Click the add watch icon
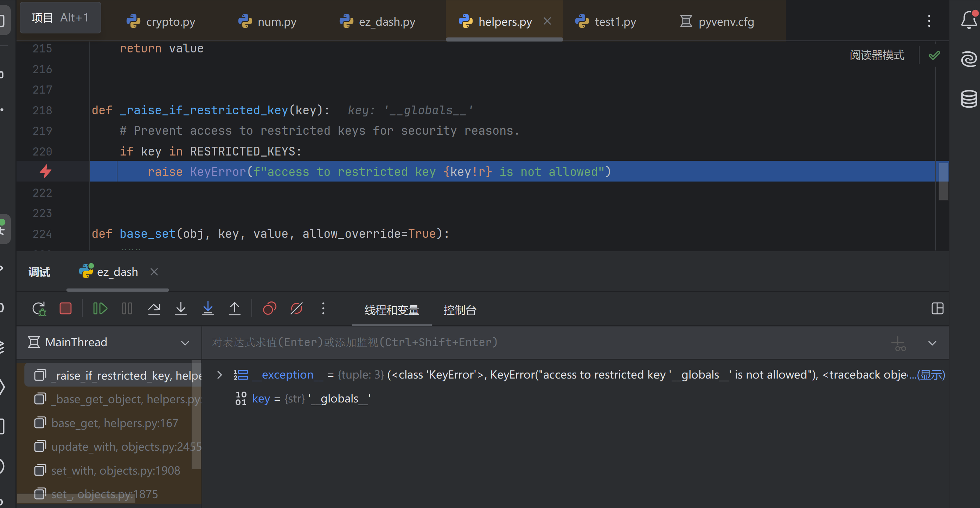Viewport: 980px width, 508px height. pyautogui.click(x=898, y=343)
